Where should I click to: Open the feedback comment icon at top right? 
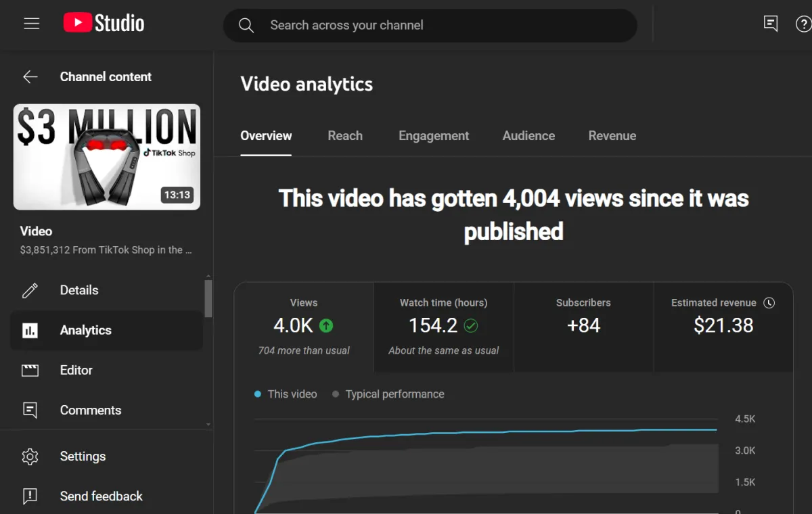click(770, 24)
